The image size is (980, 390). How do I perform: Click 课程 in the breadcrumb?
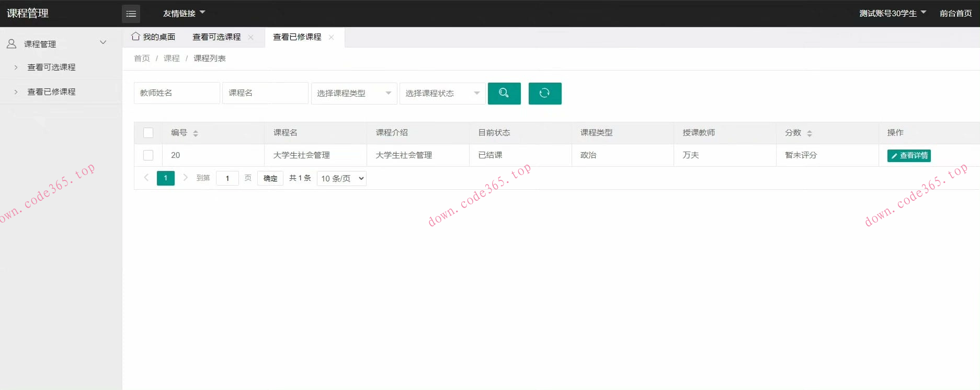click(172, 58)
